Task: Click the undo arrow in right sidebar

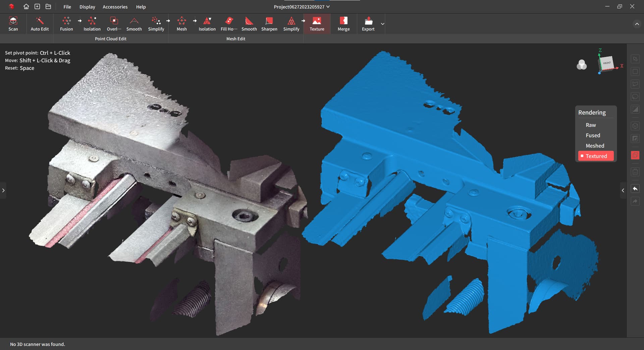Action: coord(635,189)
